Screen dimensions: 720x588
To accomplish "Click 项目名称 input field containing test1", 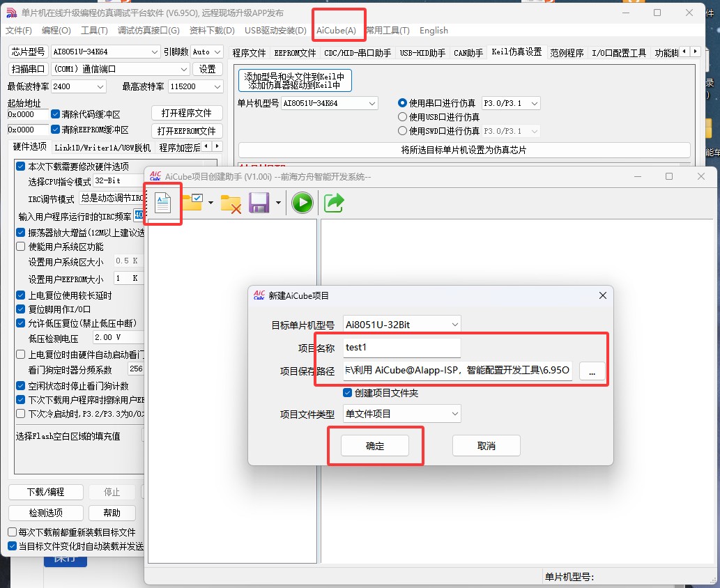I will 401,348.
